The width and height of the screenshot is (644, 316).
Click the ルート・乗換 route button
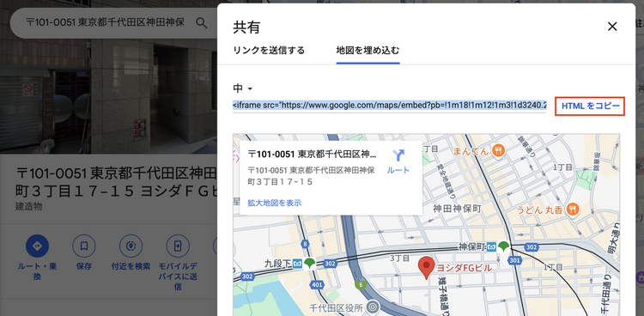click(37, 246)
